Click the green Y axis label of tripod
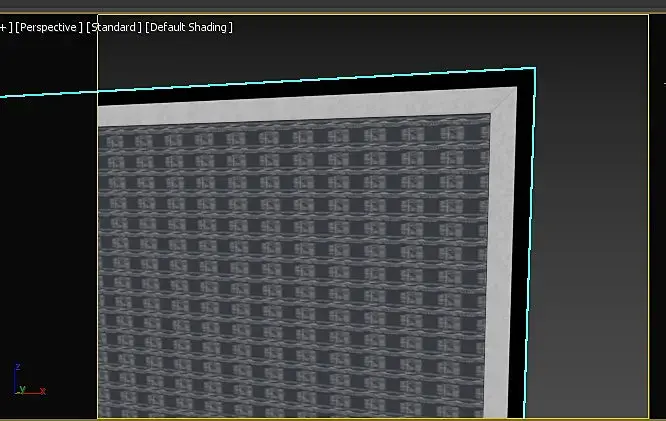 click(x=23, y=388)
